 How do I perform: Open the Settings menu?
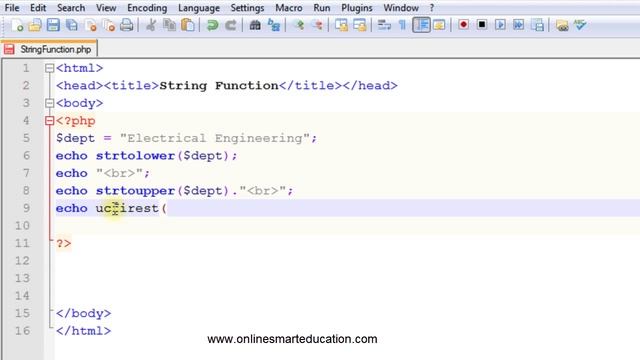(x=247, y=8)
